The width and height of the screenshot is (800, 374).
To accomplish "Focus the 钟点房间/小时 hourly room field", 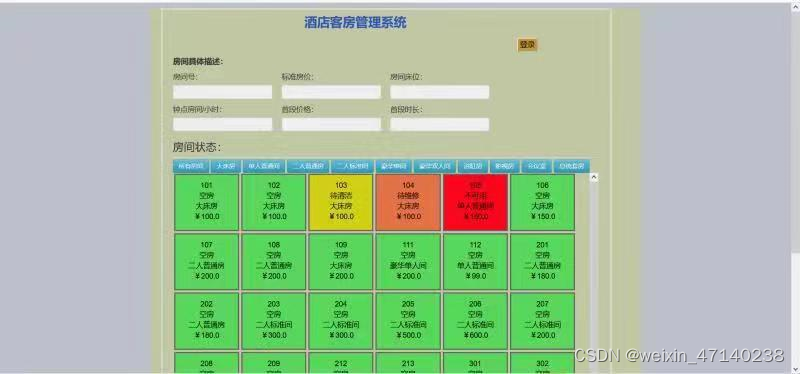I will pos(222,124).
